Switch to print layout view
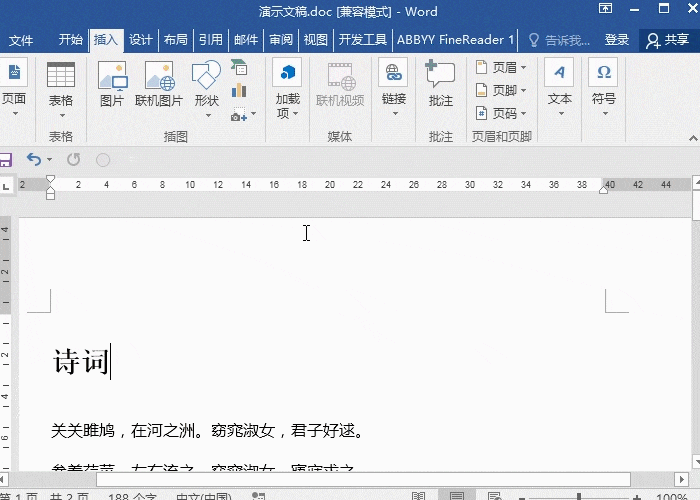The image size is (700, 500). [457, 496]
